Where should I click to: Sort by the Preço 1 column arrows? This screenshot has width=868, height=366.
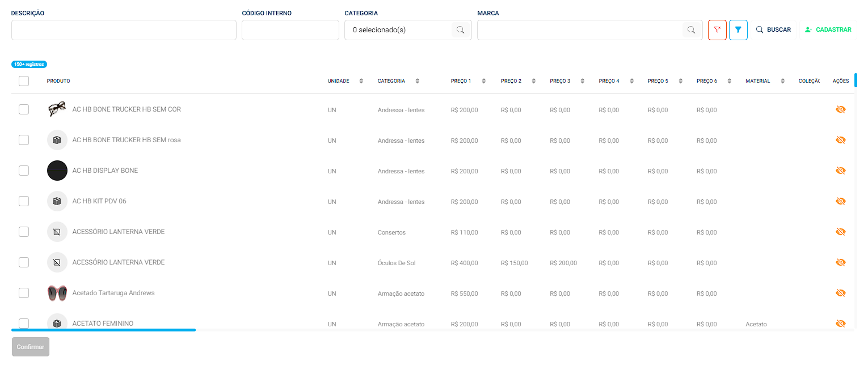[x=483, y=81]
